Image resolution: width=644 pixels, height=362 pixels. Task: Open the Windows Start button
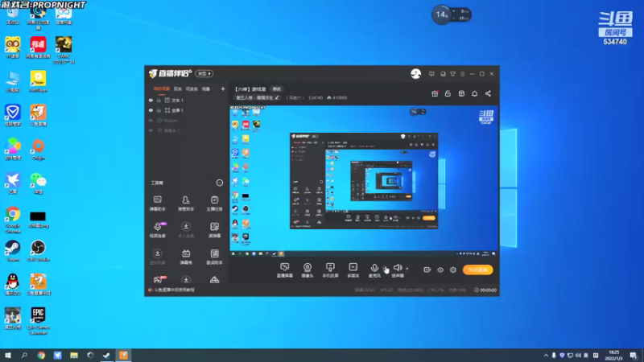pos(8,356)
